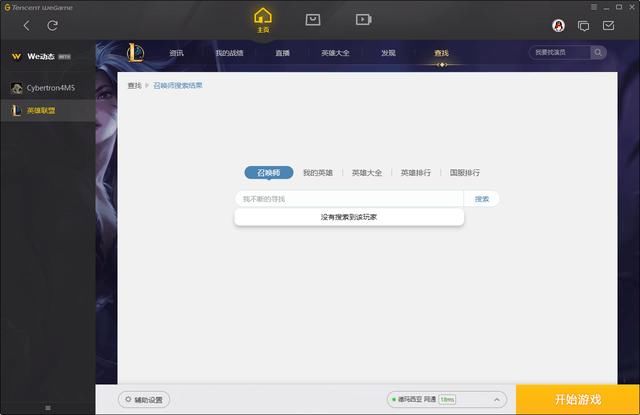Click the header search input box
Screen dimensions: 640x415
[560, 52]
